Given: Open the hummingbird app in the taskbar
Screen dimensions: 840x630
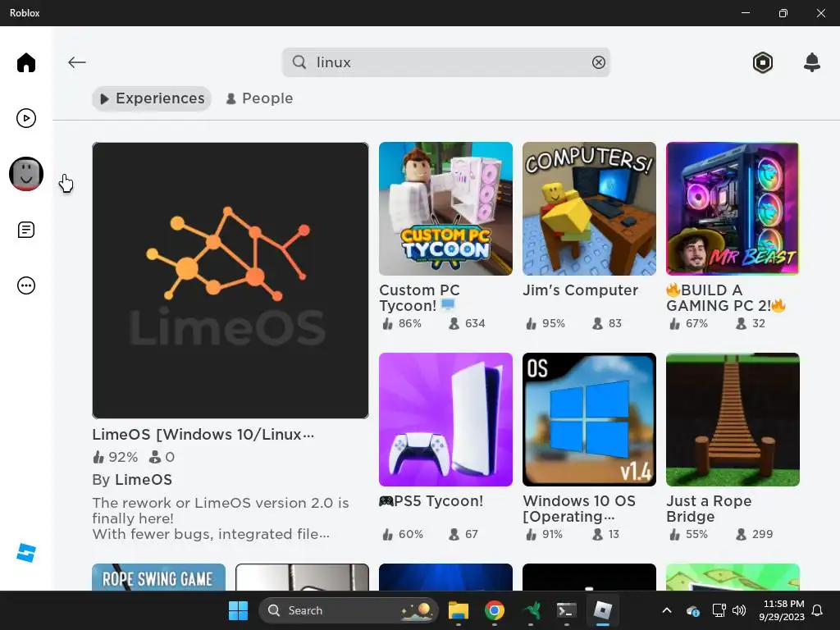Looking at the screenshot, I should click(x=531, y=610).
